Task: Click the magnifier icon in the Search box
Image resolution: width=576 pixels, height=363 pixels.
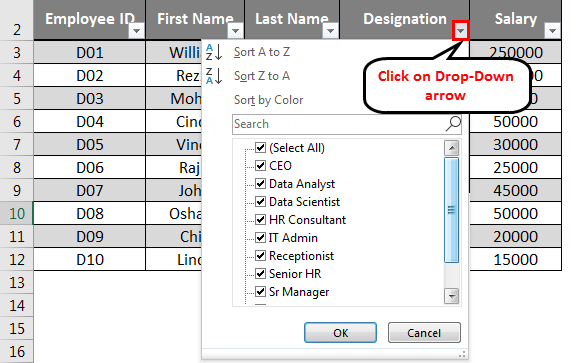Action: tap(453, 124)
